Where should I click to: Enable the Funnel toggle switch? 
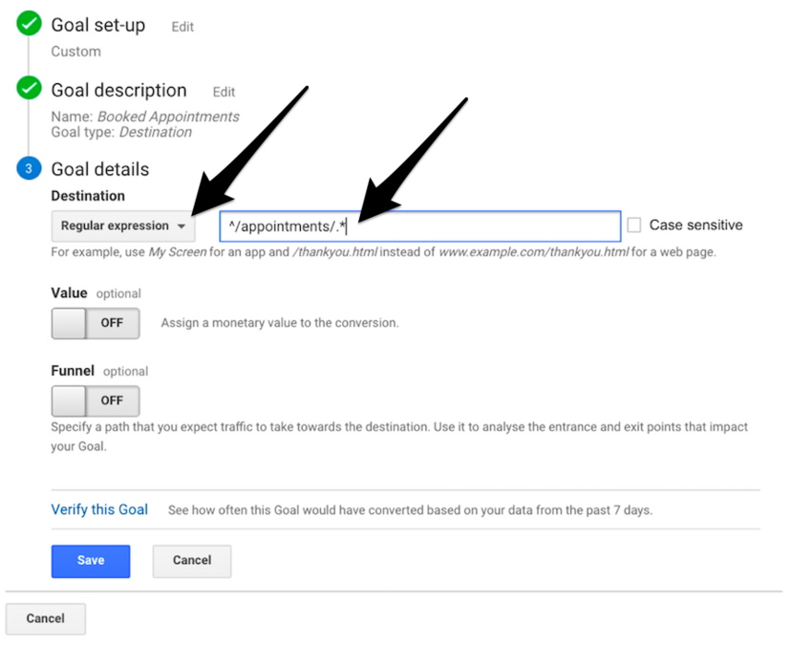coord(95,400)
